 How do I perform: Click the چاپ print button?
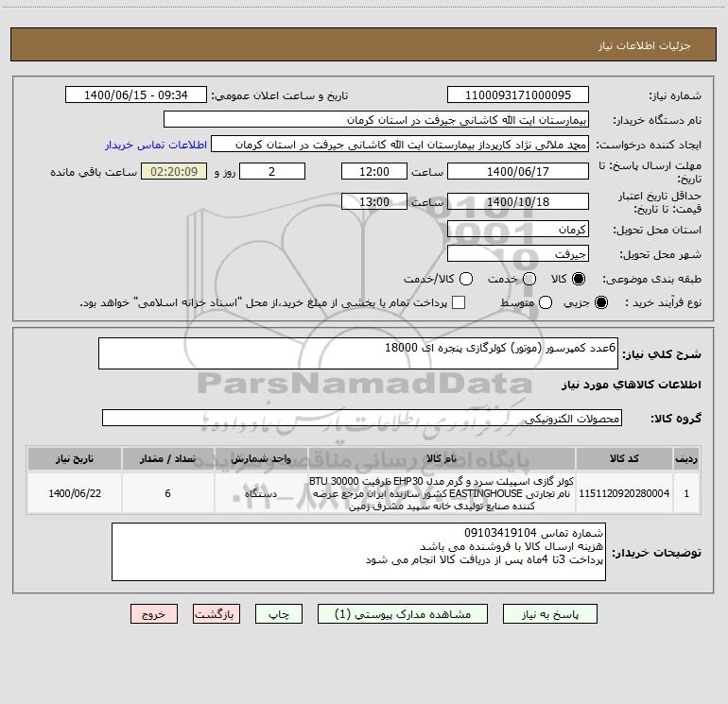coord(279,614)
